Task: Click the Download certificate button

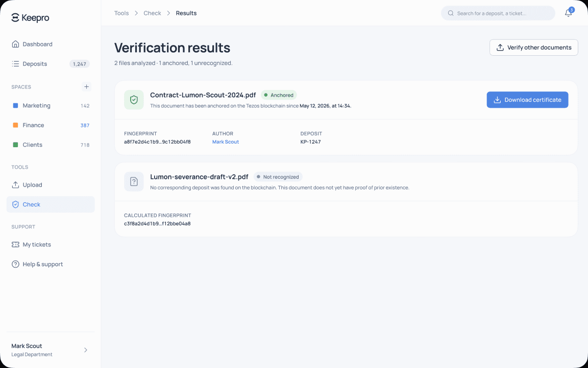Action: pos(527,100)
